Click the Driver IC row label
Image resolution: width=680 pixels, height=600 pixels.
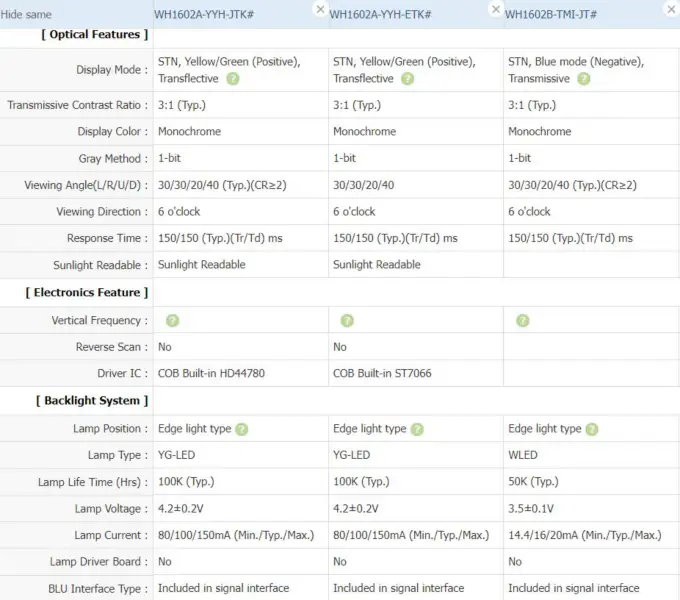pyautogui.click(x=123, y=374)
